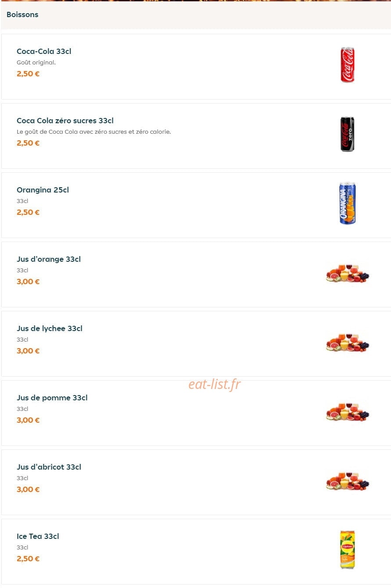The height and width of the screenshot is (588, 391).
Task: Click the eat-list.fr watermark text
Action: point(215,384)
